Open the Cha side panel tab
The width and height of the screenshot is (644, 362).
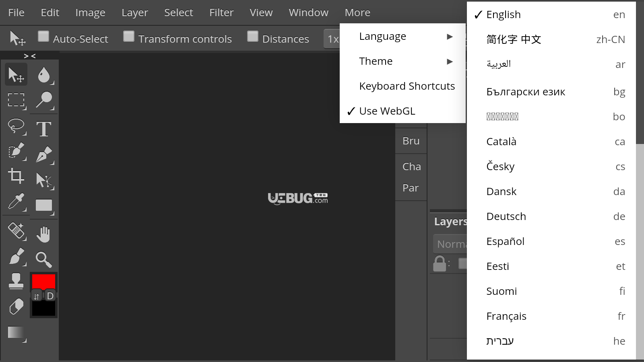(411, 167)
